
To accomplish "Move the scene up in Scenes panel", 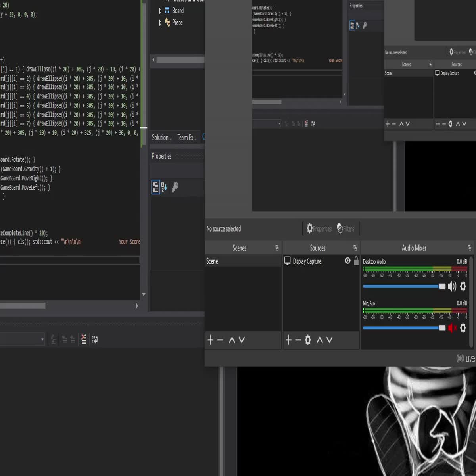I will pyautogui.click(x=232, y=340).
